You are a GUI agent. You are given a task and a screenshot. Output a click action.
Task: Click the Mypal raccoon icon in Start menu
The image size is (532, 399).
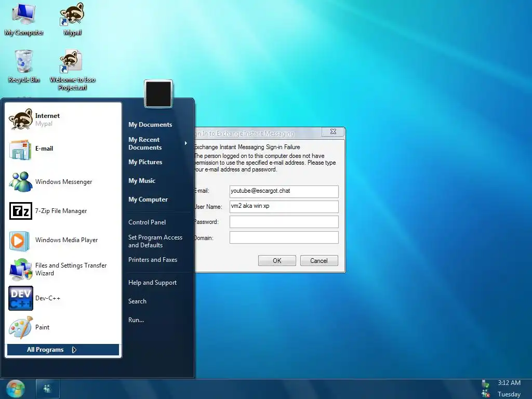point(21,119)
